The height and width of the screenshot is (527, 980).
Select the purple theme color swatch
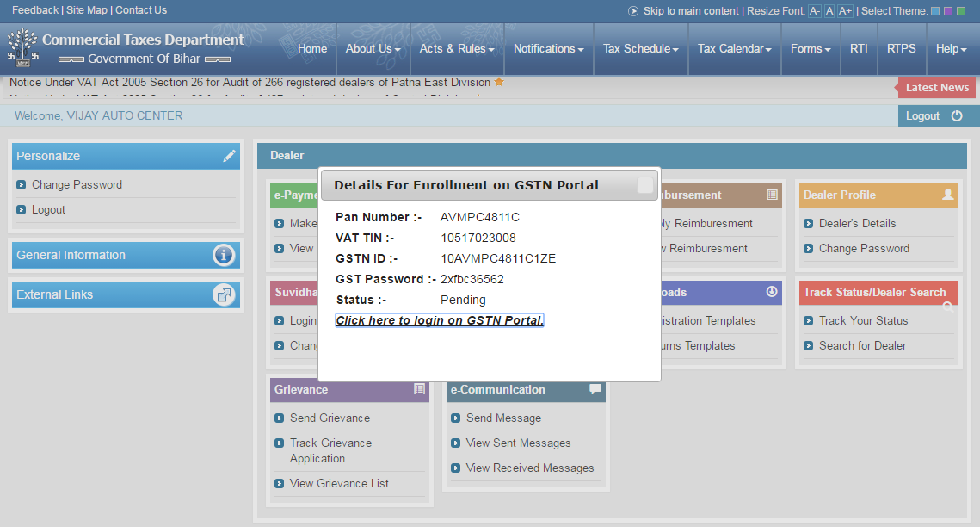coord(948,11)
